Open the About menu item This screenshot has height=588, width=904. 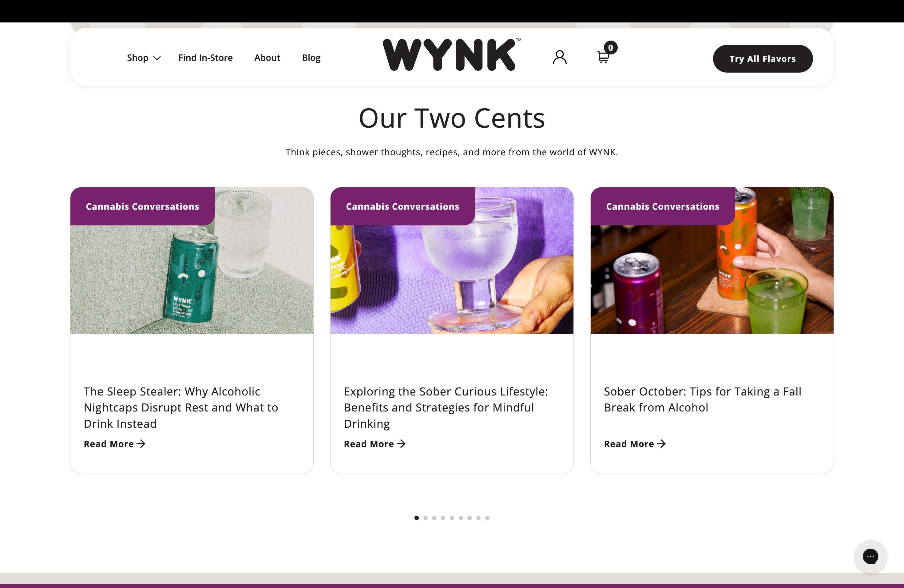(267, 58)
